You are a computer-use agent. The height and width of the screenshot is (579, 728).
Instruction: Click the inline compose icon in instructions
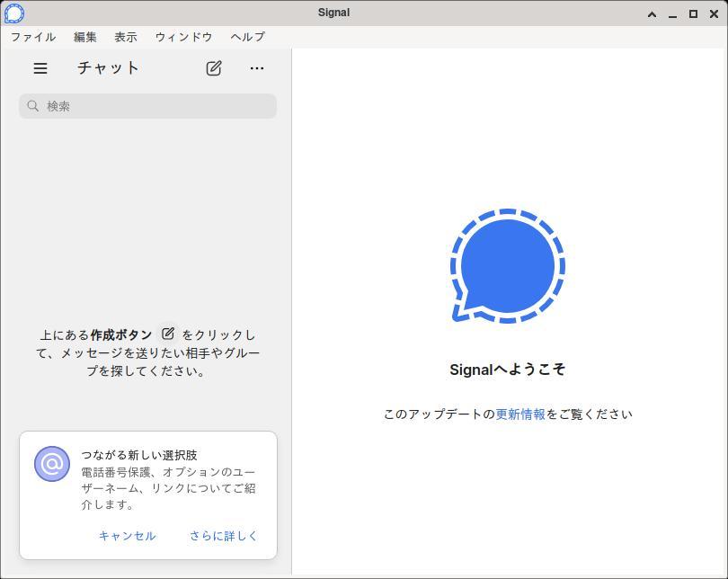pos(168,334)
